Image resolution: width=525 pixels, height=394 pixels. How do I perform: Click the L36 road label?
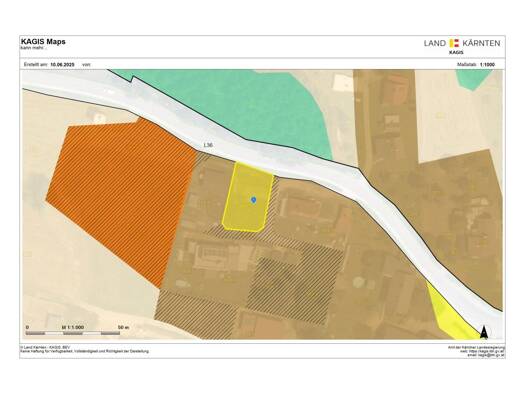(208, 145)
